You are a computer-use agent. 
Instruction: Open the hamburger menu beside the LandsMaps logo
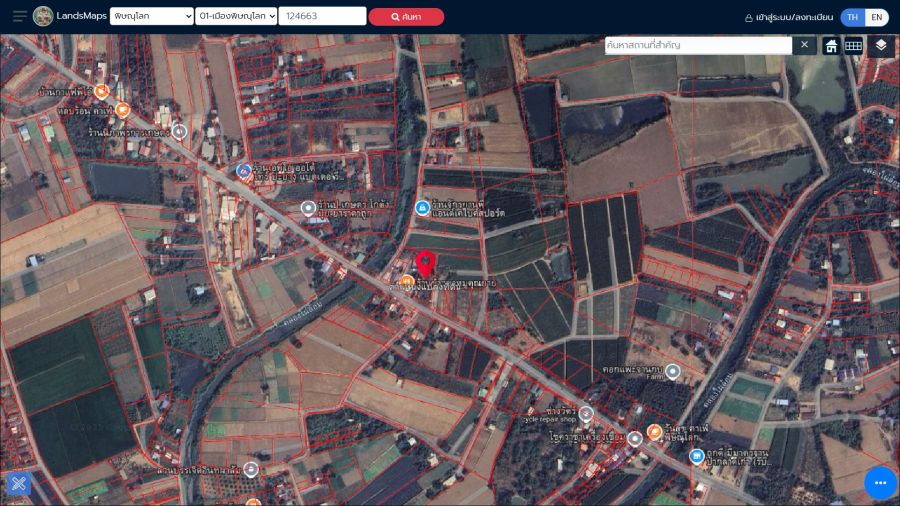coord(19,16)
